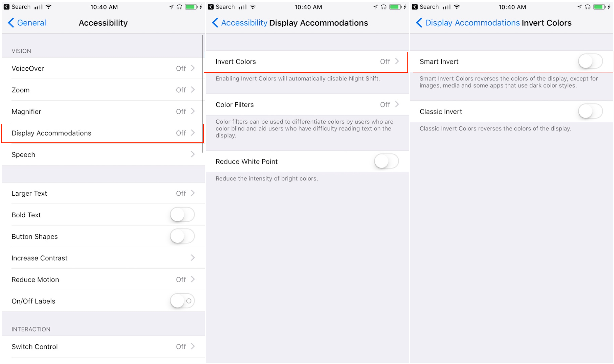The height and width of the screenshot is (364, 614).
Task: Tap the VoiceOver accessibility setting
Action: [102, 68]
